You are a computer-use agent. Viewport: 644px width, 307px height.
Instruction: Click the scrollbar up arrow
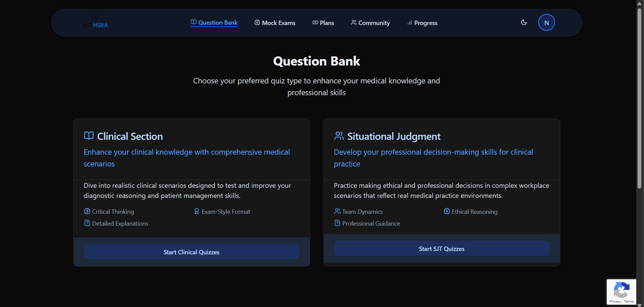(x=639, y=3)
